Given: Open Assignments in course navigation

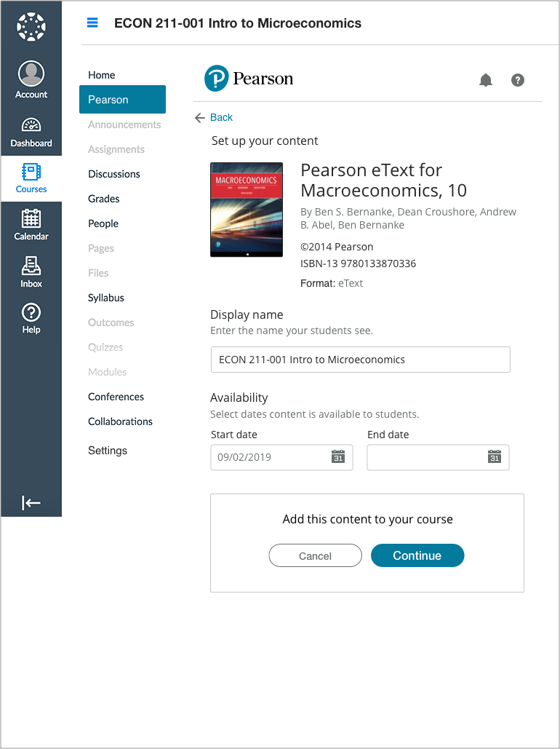Looking at the screenshot, I should coord(116,149).
